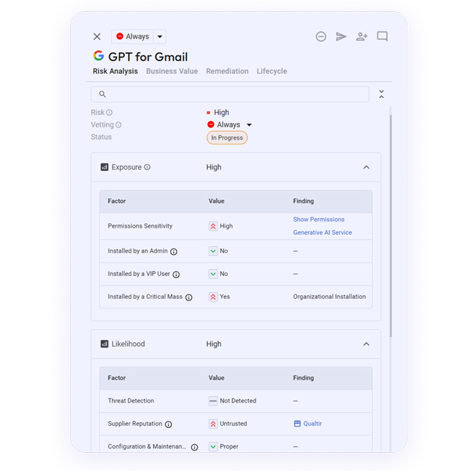This screenshot has width=476, height=471.
Task: Show info for Installed by a Critical Mass
Action: coord(189,297)
